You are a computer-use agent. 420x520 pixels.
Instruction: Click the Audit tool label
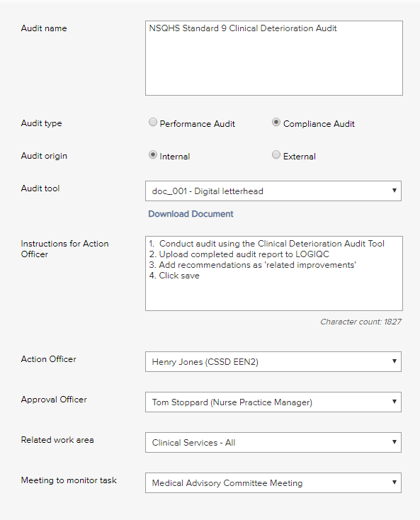40,188
